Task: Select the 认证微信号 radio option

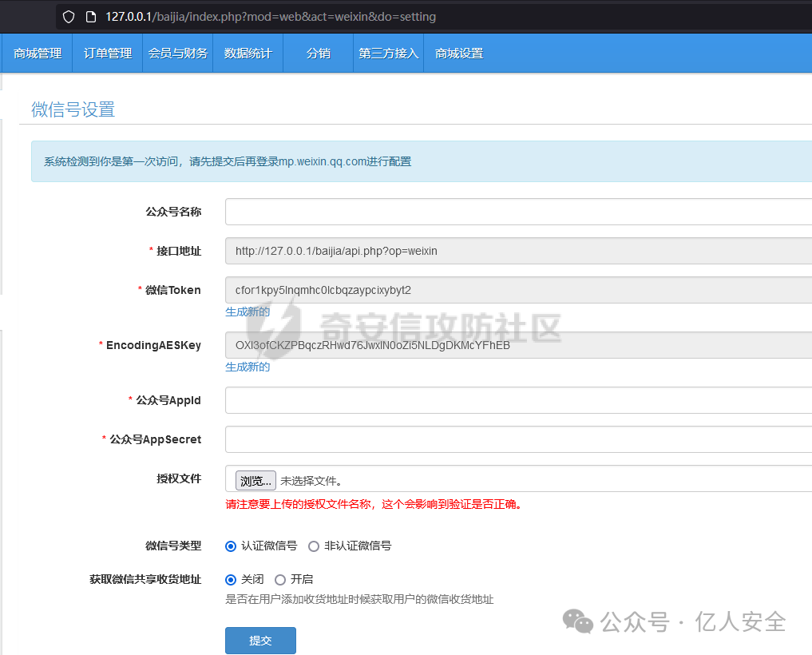Action: pyautogui.click(x=231, y=546)
